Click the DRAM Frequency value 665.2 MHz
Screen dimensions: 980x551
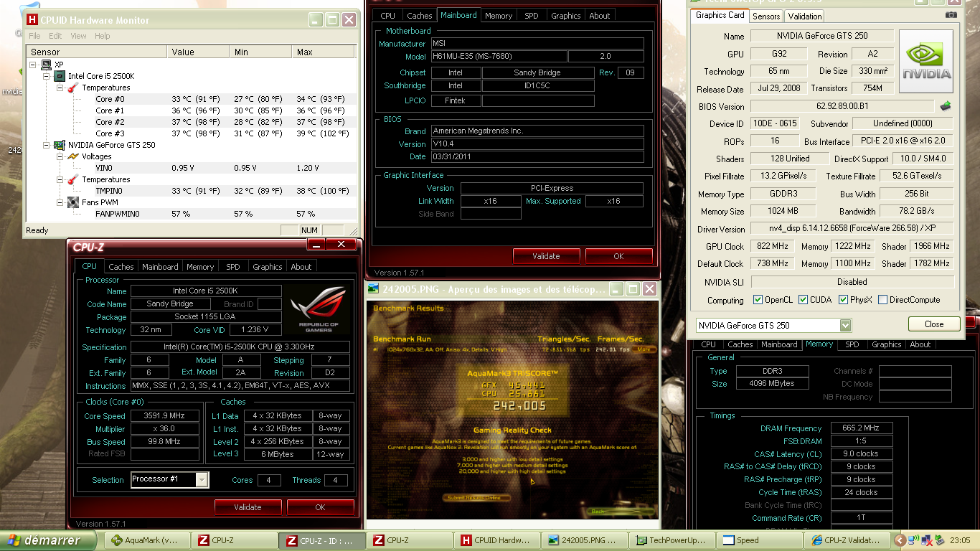coord(862,428)
